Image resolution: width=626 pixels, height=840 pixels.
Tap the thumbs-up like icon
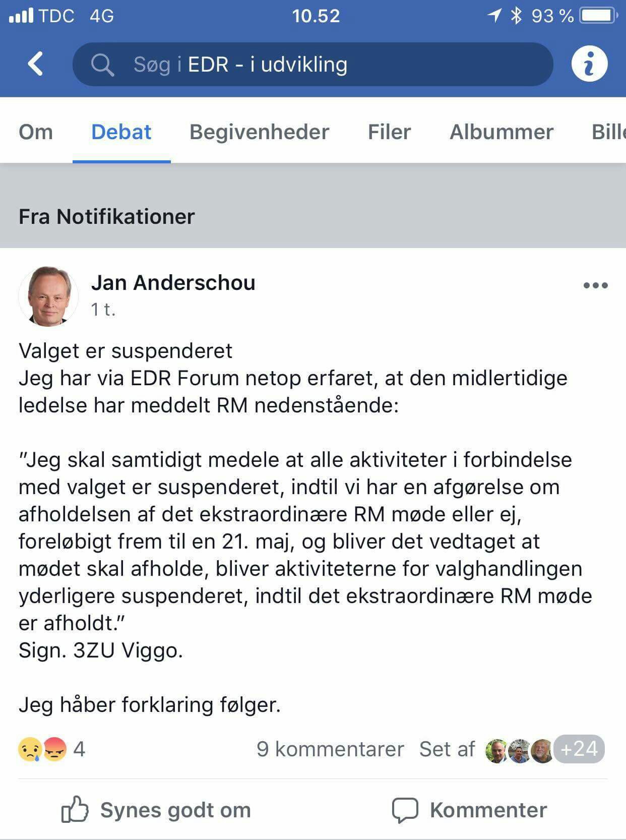pyautogui.click(x=75, y=809)
